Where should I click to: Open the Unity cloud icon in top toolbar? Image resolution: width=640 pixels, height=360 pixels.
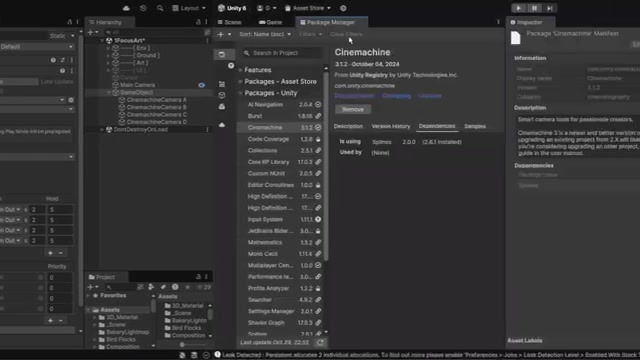[126, 8]
